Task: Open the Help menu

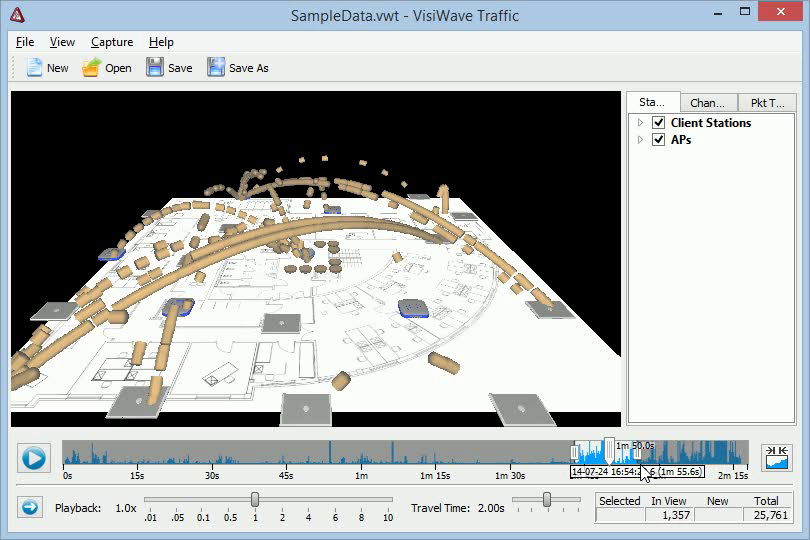Action: point(161,42)
